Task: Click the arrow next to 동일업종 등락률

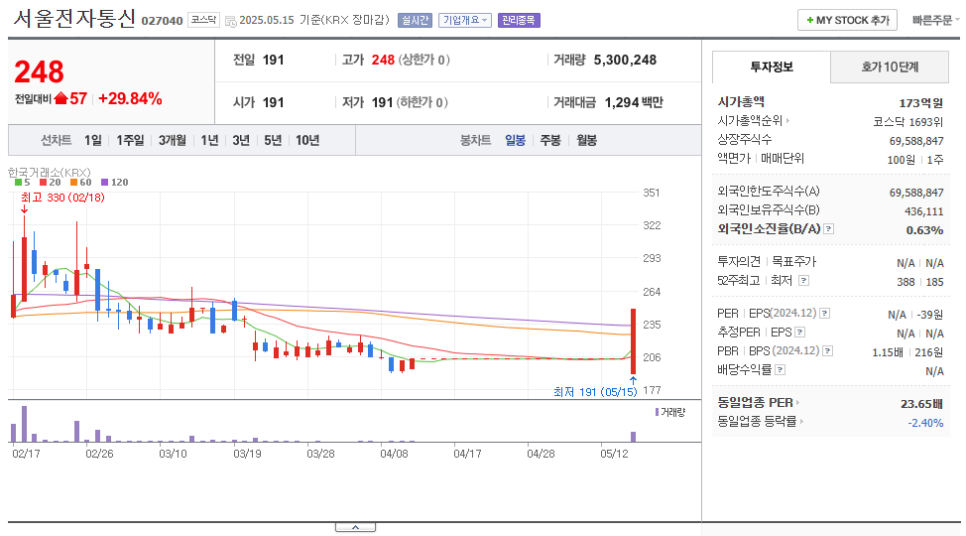Action: point(802,422)
